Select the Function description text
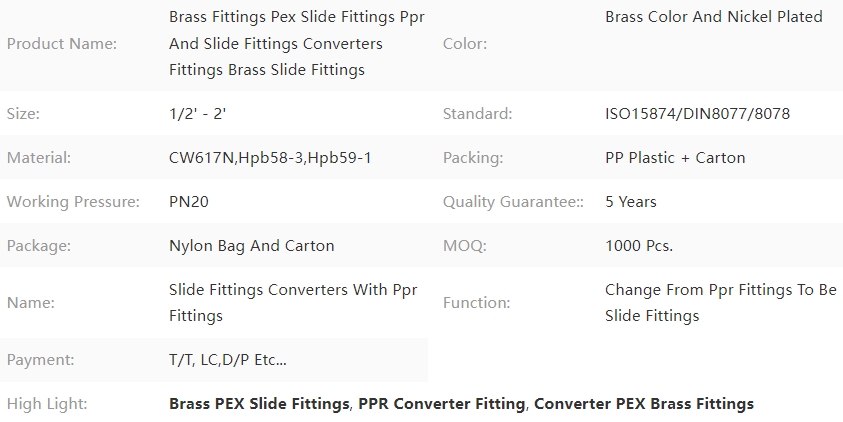This screenshot has width=843, height=422. pyautogui.click(x=721, y=303)
